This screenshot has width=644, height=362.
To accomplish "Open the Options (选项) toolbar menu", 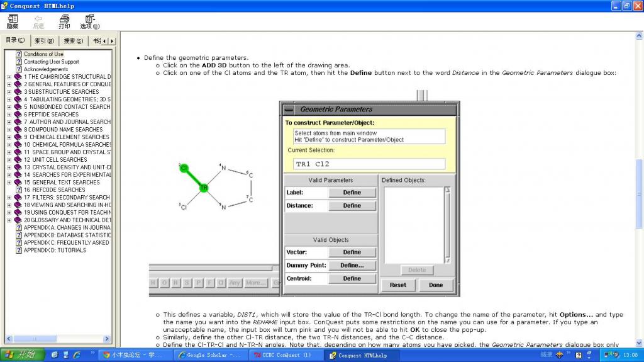I will pyautogui.click(x=90, y=21).
